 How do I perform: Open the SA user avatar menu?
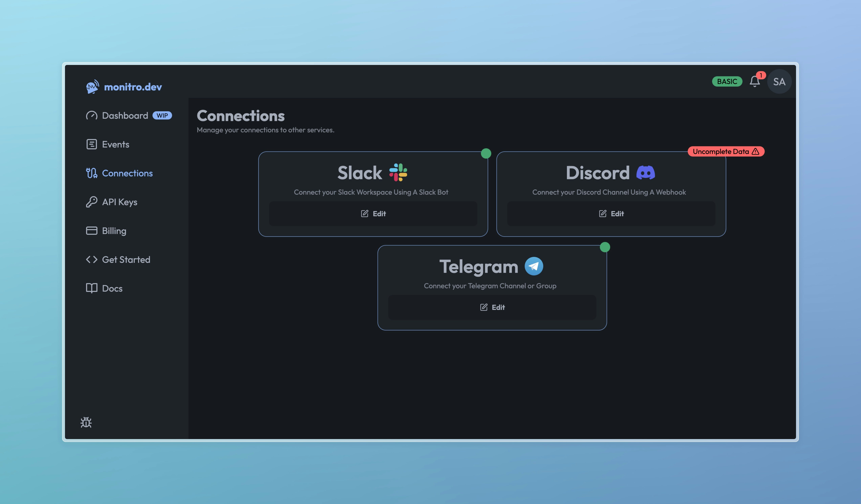coord(779,81)
